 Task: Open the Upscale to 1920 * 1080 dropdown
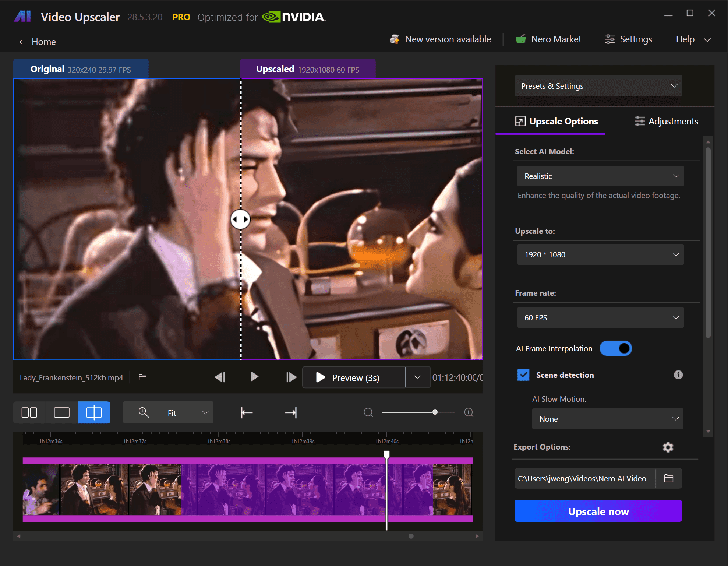tap(601, 254)
